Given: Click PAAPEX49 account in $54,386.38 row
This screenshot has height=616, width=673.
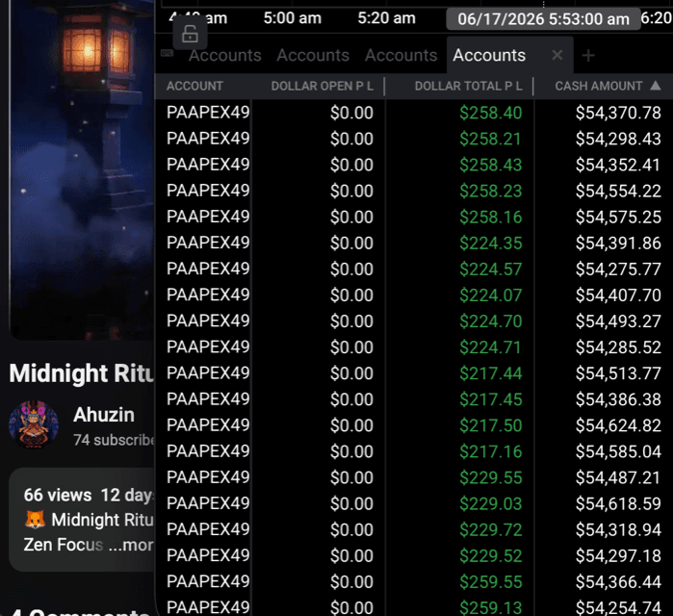Looking at the screenshot, I should tap(208, 398).
